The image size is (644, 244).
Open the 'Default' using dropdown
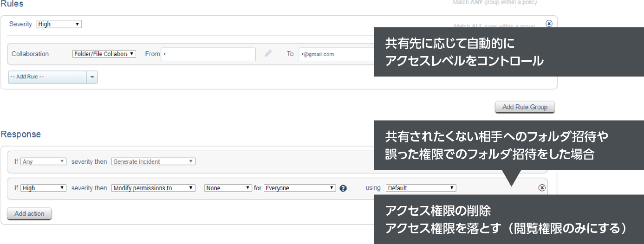point(421,188)
